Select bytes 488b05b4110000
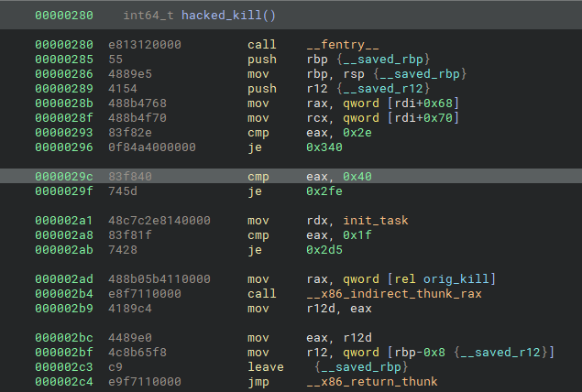This screenshot has width=582, height=392. point(159,279)
